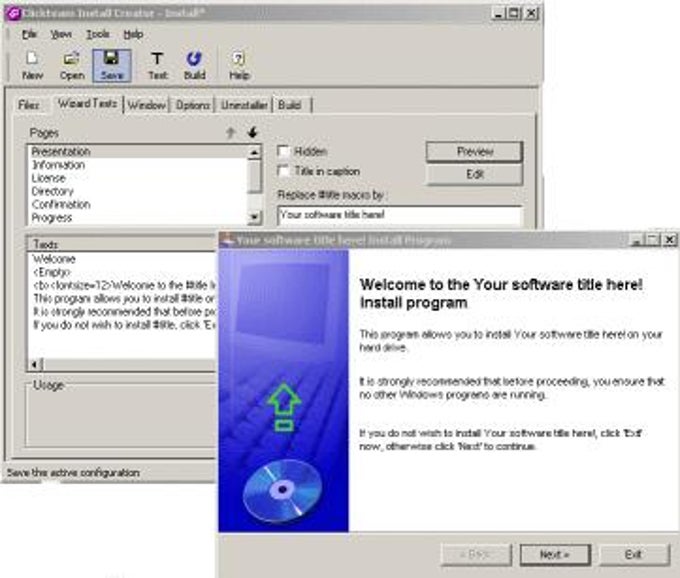Open the File menu

click(29, 34)
